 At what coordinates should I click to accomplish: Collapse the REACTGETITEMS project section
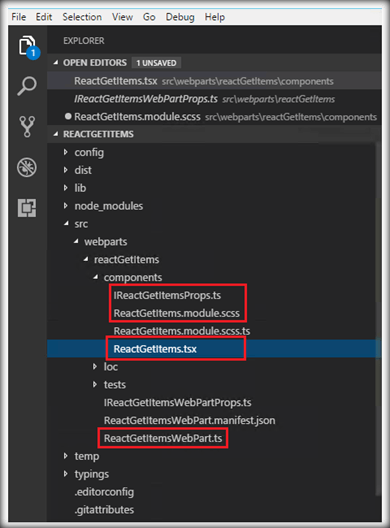pos(56,134)
